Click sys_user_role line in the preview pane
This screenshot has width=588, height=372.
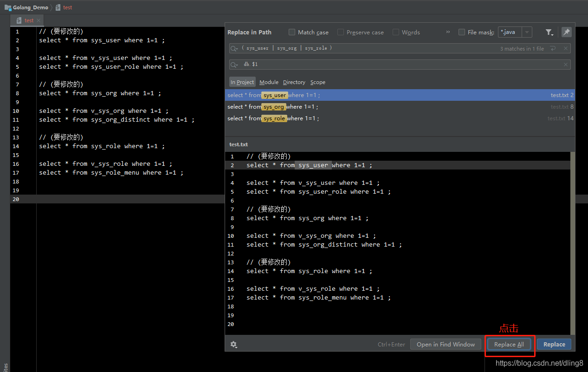319,191
